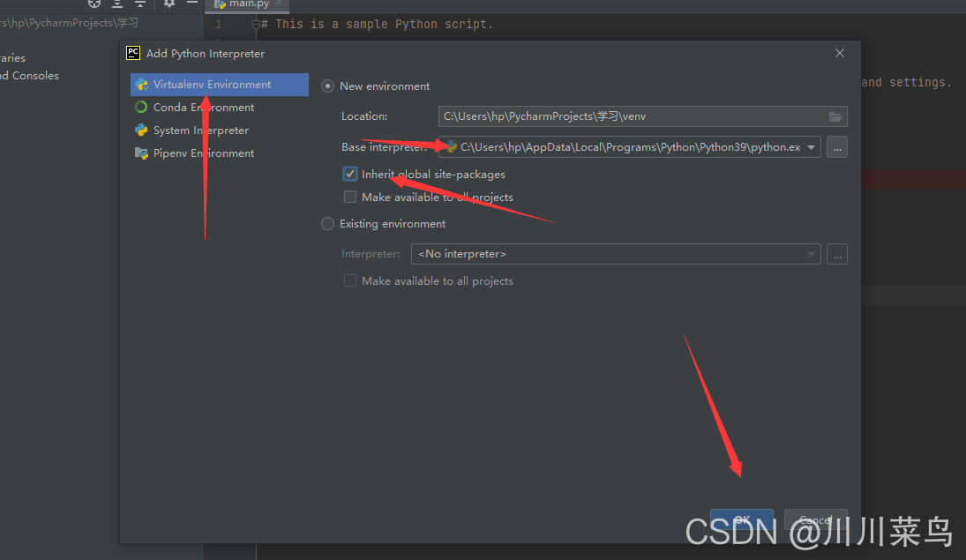Open the folder browse icon in Location field
Image resolution: width=966 pixels, height=560 pixels.
click(835, 116)
